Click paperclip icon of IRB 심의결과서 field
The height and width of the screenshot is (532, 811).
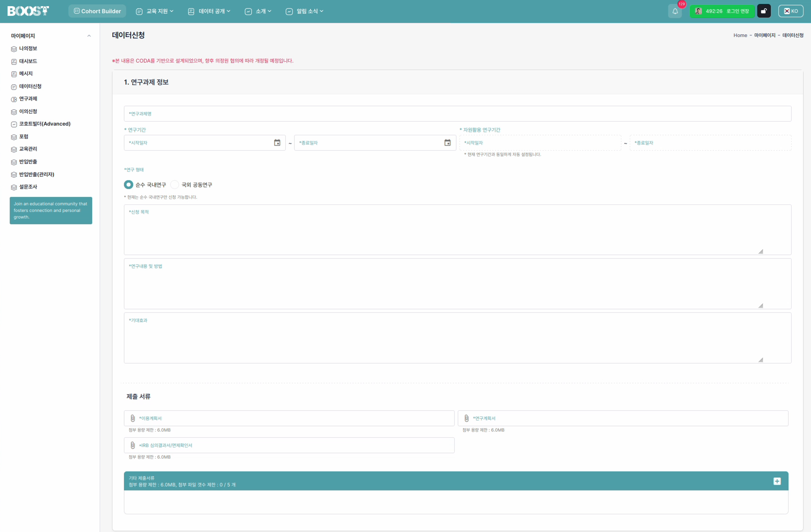pos(133,445)
